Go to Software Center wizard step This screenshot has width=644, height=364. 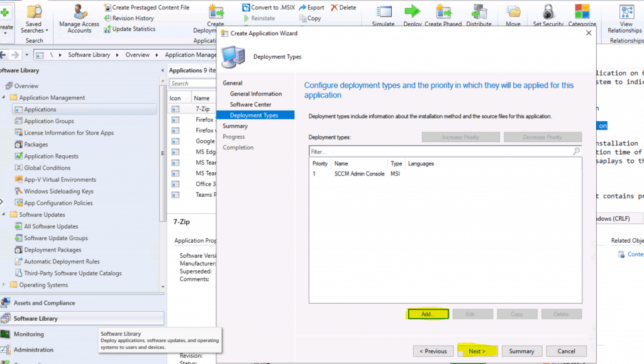coord(250,104)
